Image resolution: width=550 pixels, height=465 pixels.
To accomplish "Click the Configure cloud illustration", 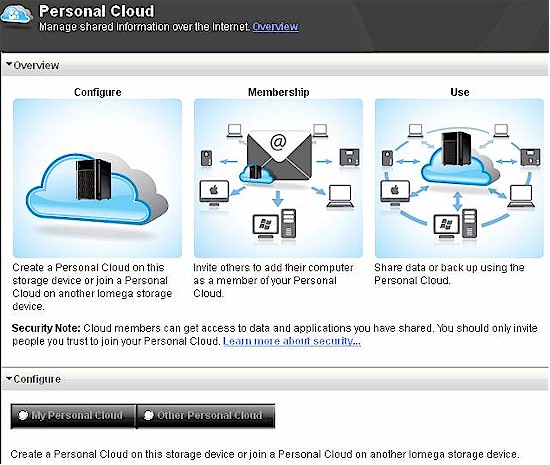I will pos(98,178).
